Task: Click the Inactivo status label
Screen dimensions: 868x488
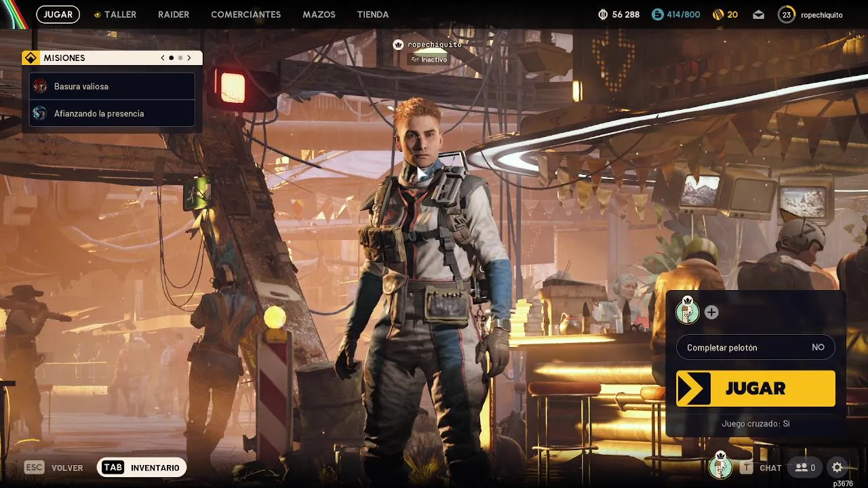Action: [x=429, y=60]
